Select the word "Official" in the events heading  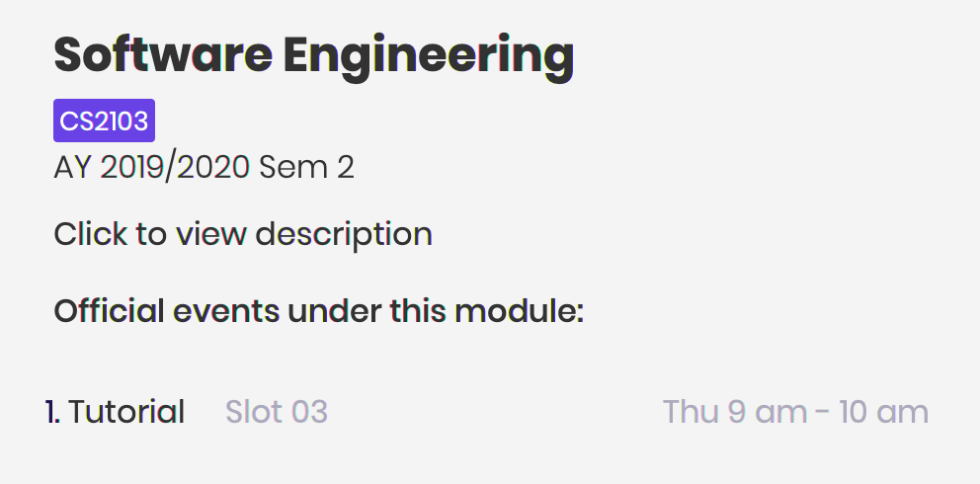[x=110, y=311]
